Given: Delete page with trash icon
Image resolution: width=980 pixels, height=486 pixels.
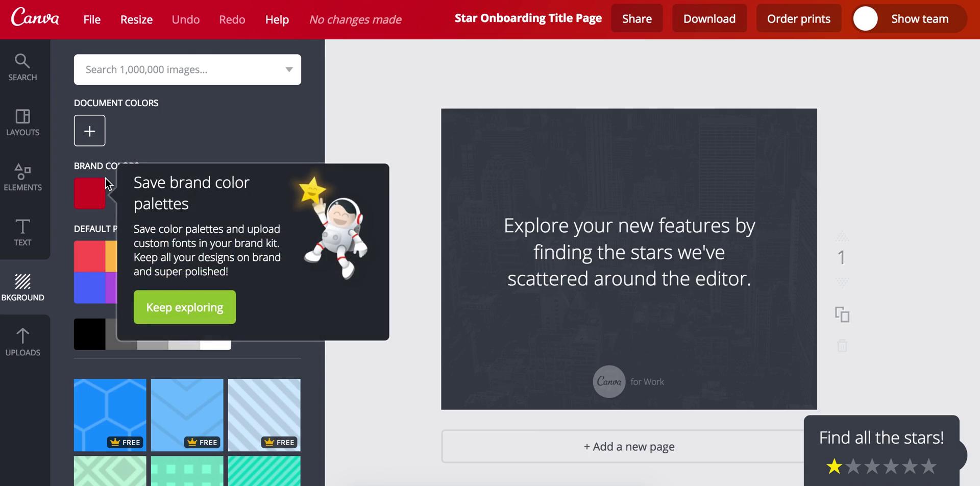Looking at the screenshot, I should (842, 346).
